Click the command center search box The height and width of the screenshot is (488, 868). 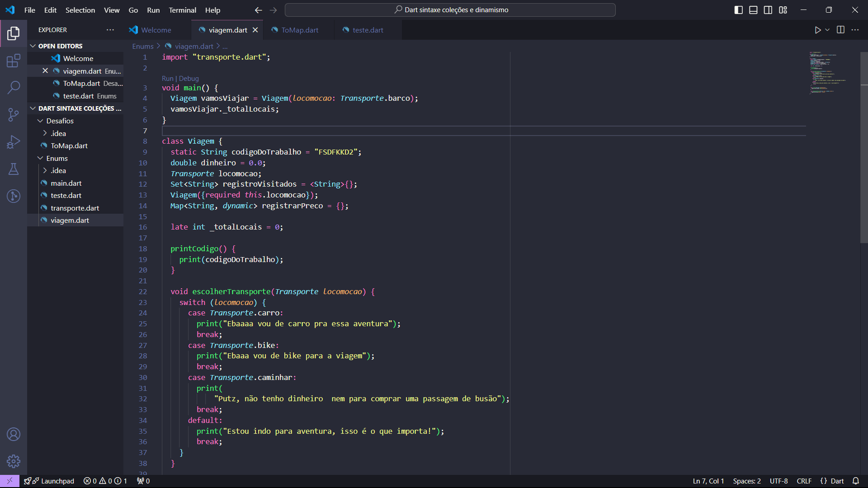click(450, 10)
